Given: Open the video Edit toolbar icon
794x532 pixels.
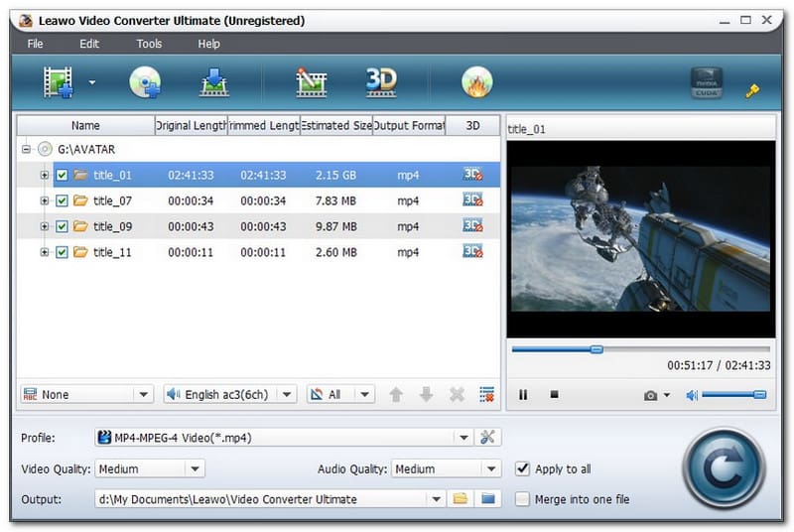Looking at the screenshot, I should pyautogui.click(x=312, y=82).
